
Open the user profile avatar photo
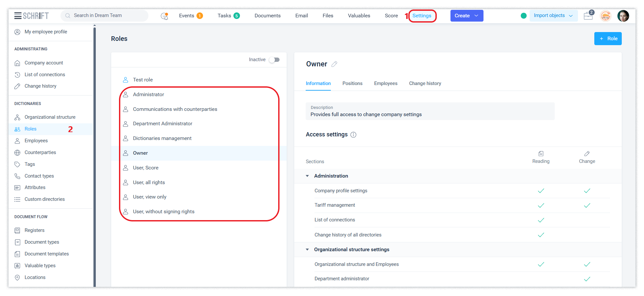(x=623, y=16)
